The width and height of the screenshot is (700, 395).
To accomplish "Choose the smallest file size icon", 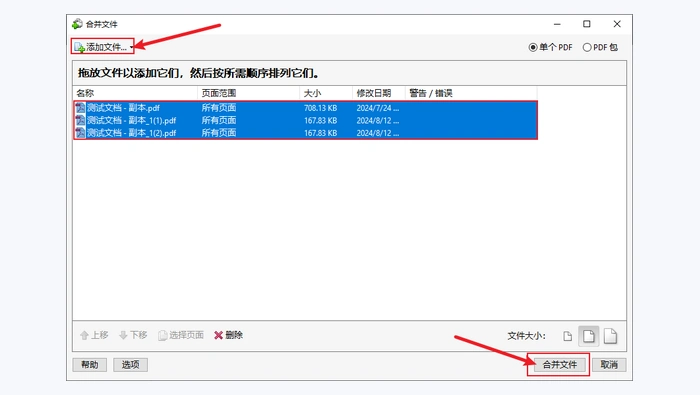I will (x=567, y=336).
